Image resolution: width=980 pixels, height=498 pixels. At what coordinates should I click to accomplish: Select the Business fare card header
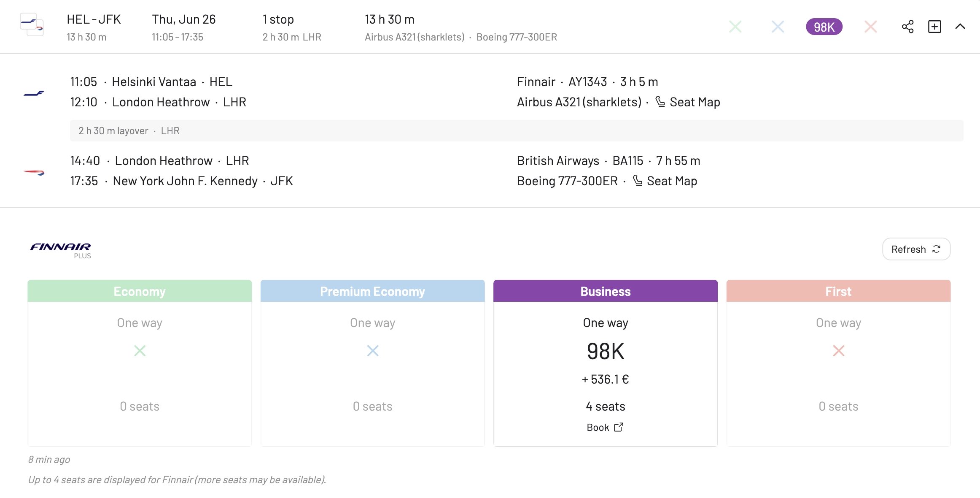coord(606,291)
